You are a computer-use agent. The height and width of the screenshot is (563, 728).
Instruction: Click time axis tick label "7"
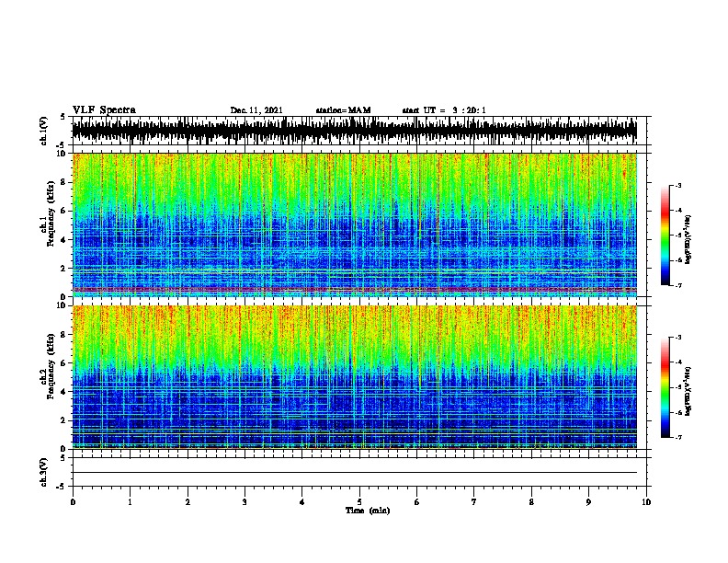pos(474,502)
